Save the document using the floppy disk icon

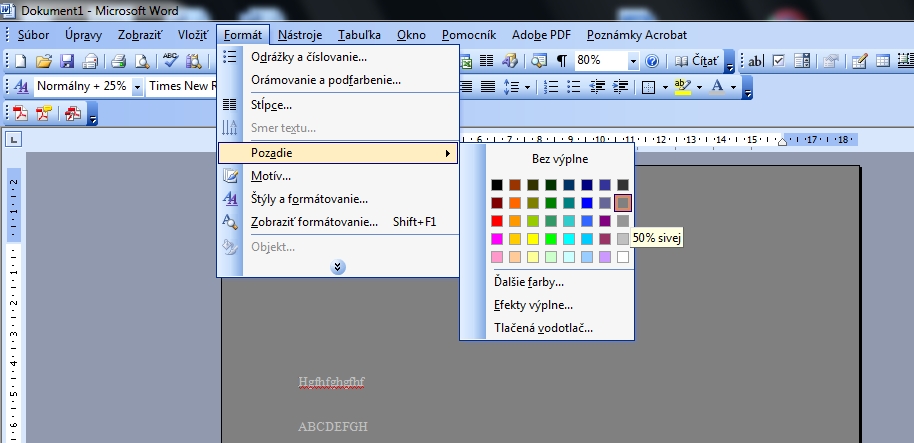tap(67, 61)
